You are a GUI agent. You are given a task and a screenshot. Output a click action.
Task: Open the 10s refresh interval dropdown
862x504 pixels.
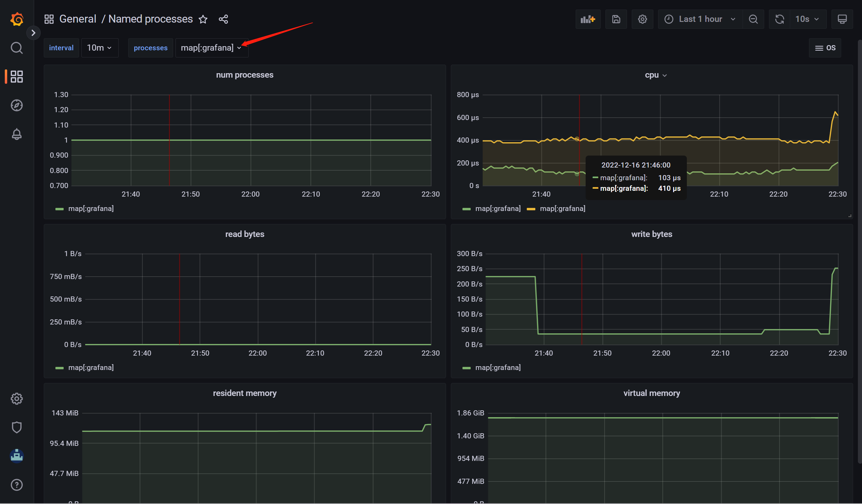tap(808, 19)
